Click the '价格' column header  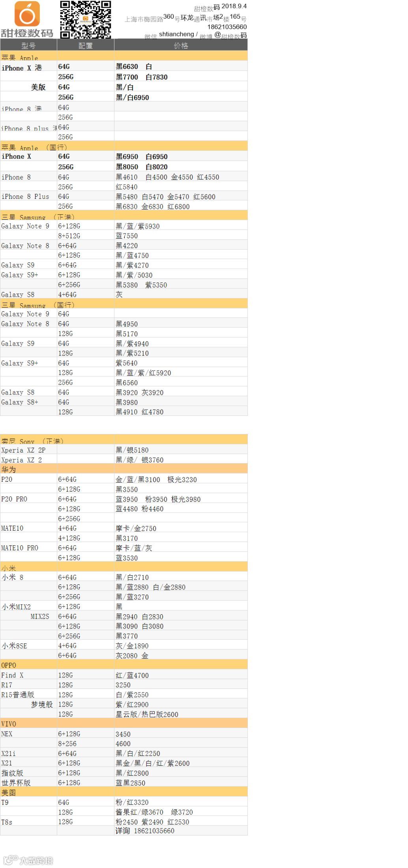[x=181, y=45]
